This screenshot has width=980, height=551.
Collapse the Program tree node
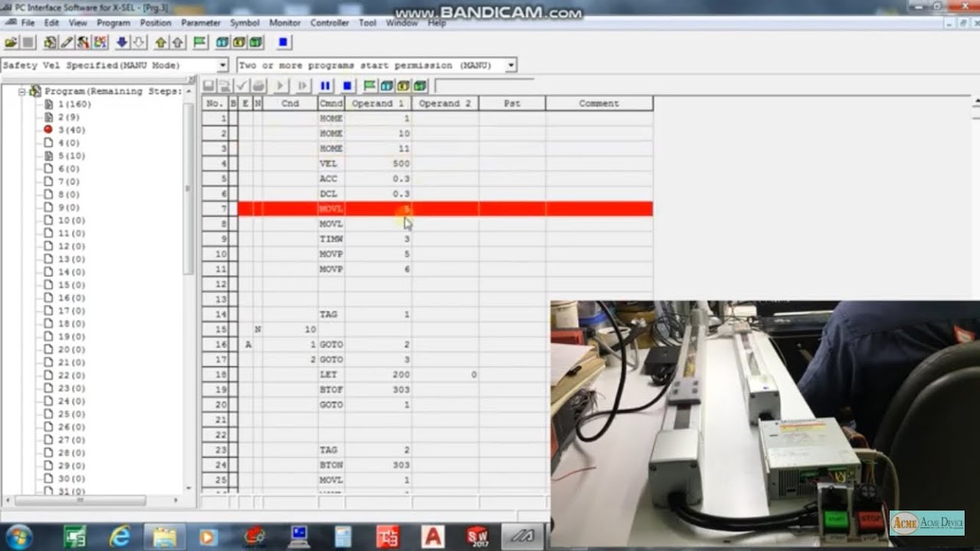click(x=22, y=91)
